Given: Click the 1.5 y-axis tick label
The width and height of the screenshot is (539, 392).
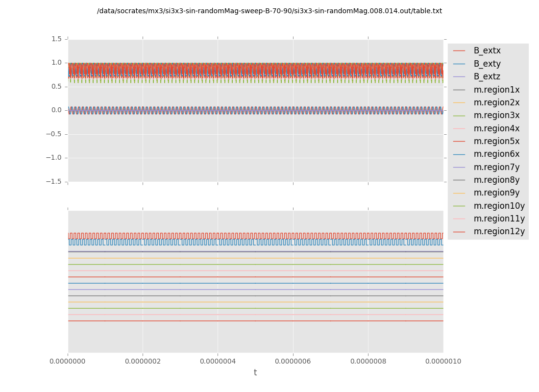Looking at the screenshot, I should (x=57, y=39).
